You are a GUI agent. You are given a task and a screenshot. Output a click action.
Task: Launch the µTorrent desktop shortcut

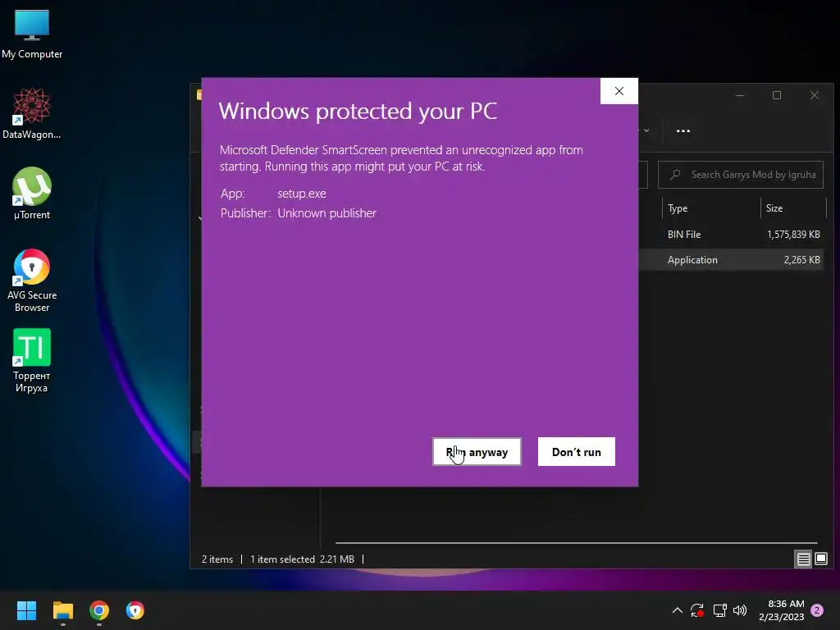(32, 194)
